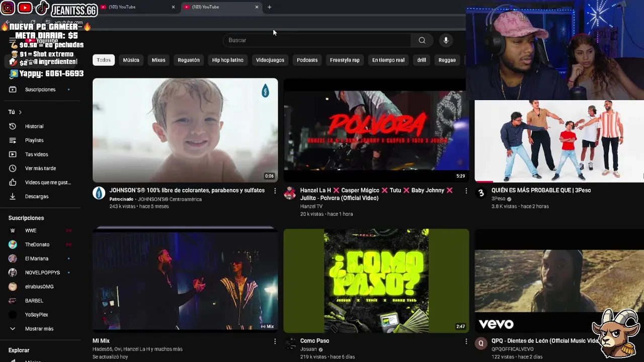Open options menu for Polvora video

pyautogui.click(x=466, y=191)
